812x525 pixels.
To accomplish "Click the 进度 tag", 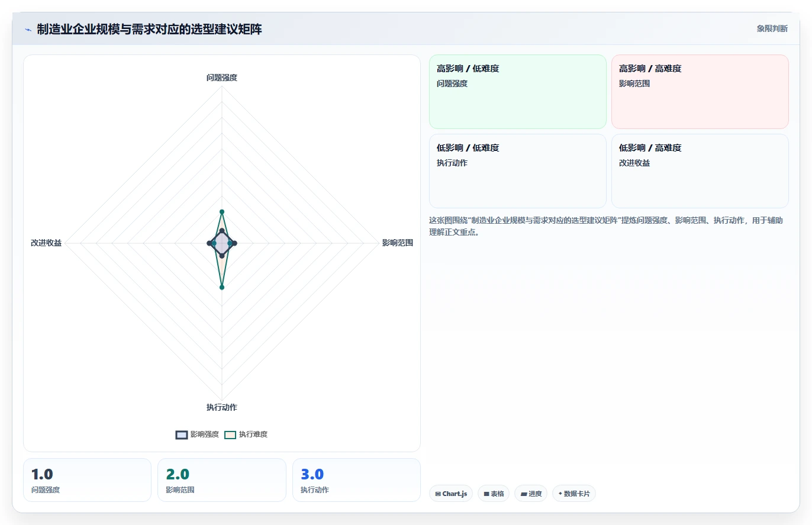I will click(531, 494).
